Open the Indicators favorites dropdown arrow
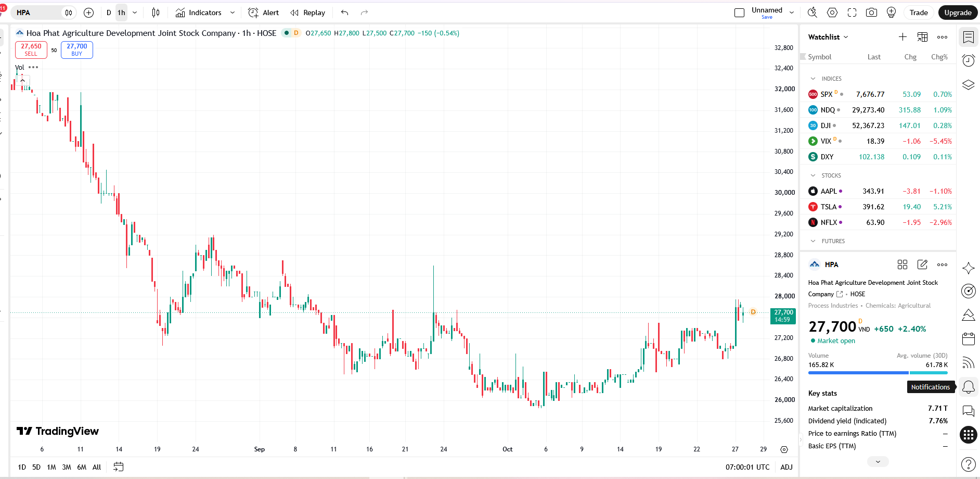This screenshot has height=479, width=980. coord(232,12)
